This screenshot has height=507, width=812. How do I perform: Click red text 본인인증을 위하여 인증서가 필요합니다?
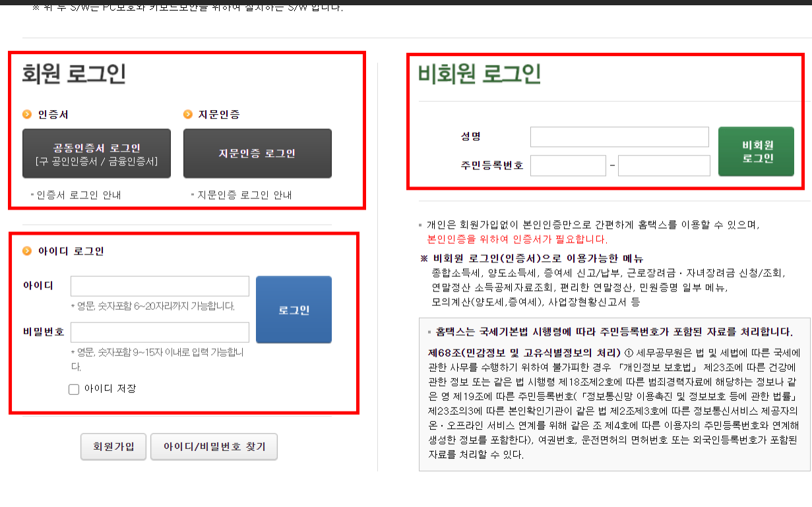coord(517,239)
